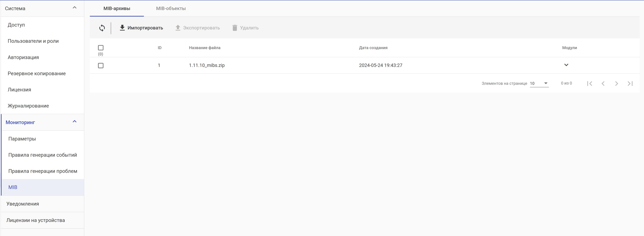Sort by Дата создания column header
644x236 pixels.
(x=373, y=48)
